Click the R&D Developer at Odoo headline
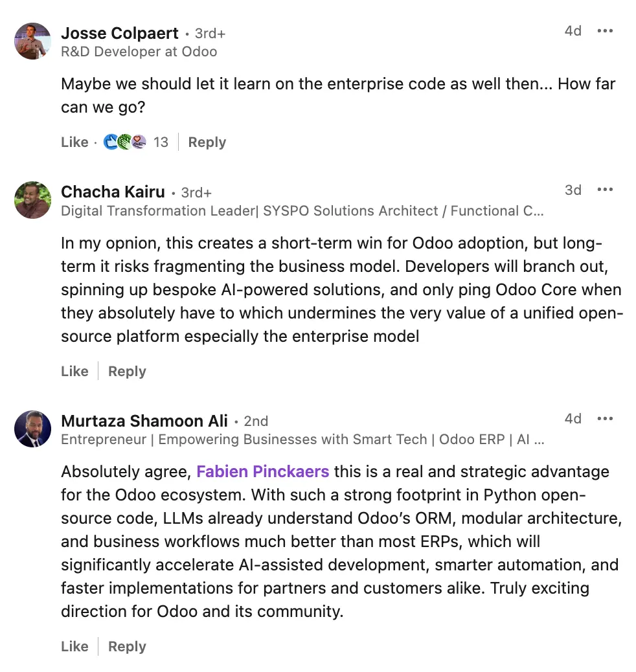 (x=139, y=52)
